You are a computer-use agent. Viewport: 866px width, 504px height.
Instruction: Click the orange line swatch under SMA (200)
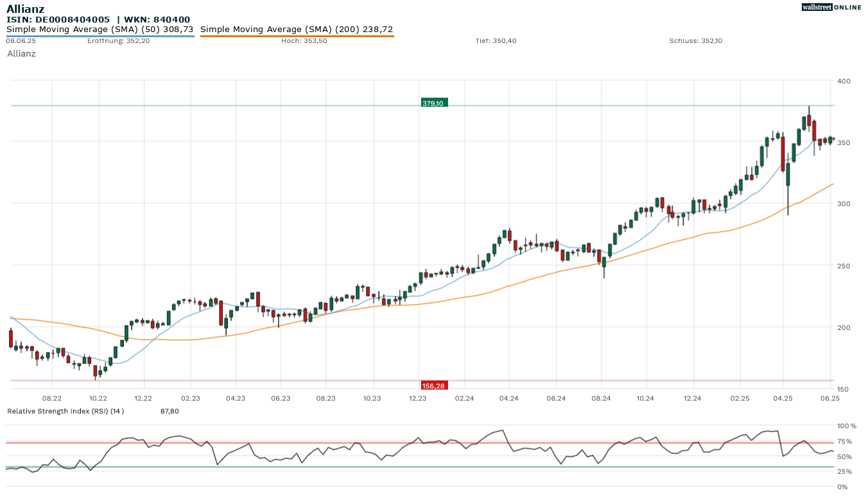coord(297,37)
